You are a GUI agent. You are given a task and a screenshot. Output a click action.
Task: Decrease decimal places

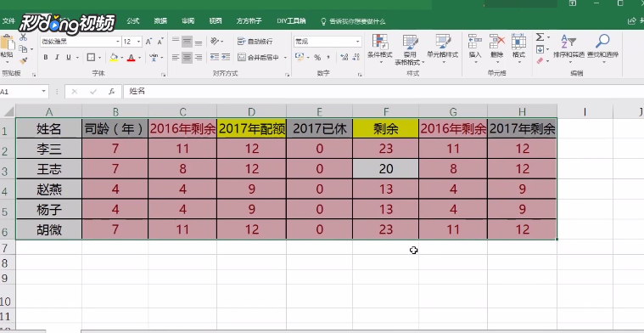pos(356,58)
